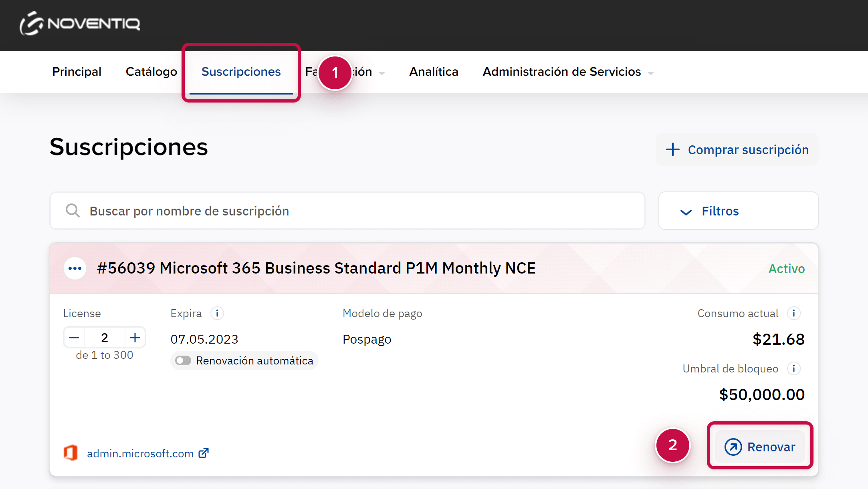This screenshot has width=868, height=489.
Task: Click the search magnifier icon
Action: [73, 211]
